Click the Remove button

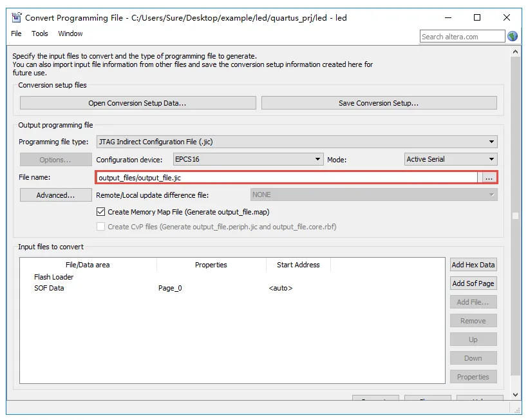click(473, 321)
